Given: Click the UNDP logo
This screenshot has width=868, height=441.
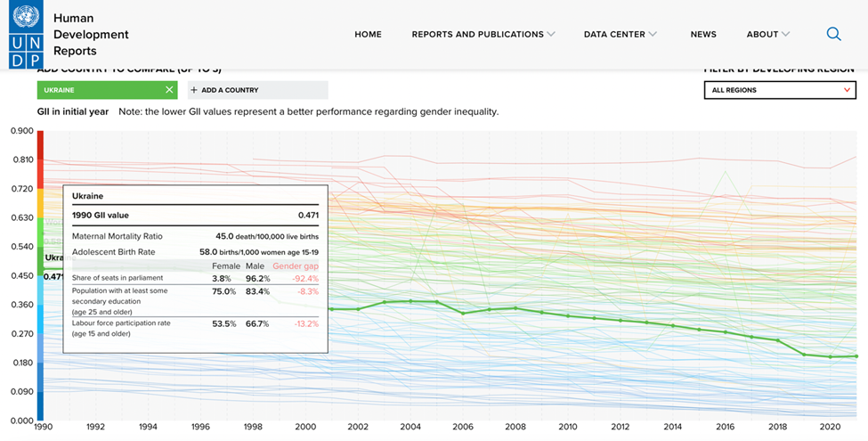Looking at the screenshot, I should point(26,34).
